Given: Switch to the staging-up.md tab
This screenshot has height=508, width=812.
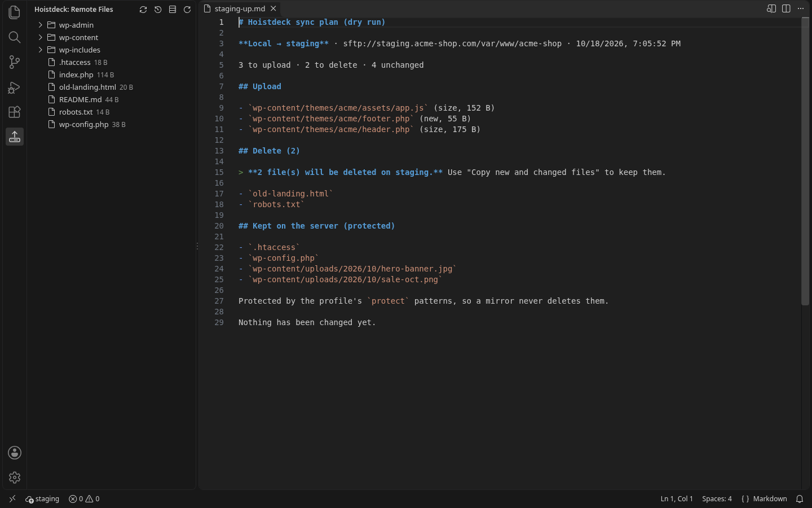Looking at the screenshot, I should [x=240, y=8].
